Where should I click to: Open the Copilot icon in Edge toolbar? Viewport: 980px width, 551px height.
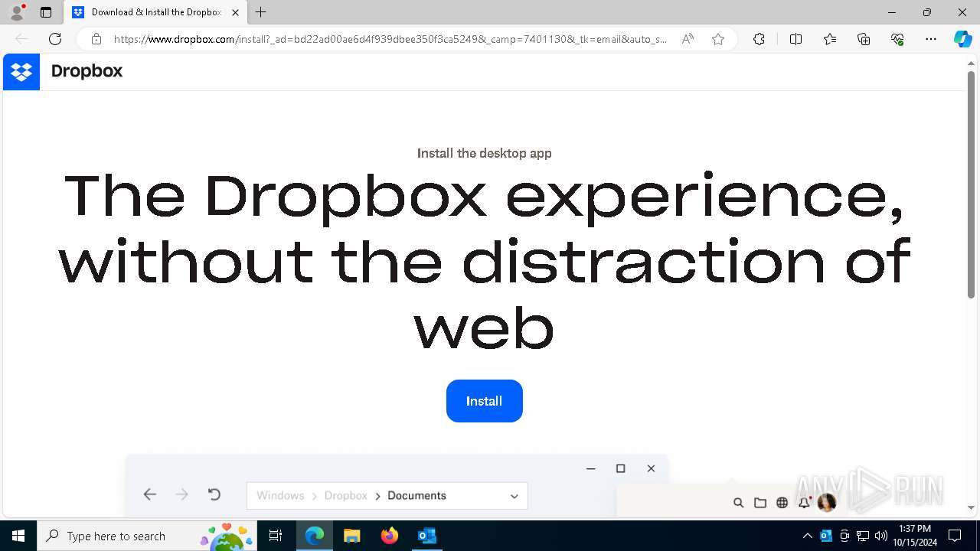(x=962, y=39)
